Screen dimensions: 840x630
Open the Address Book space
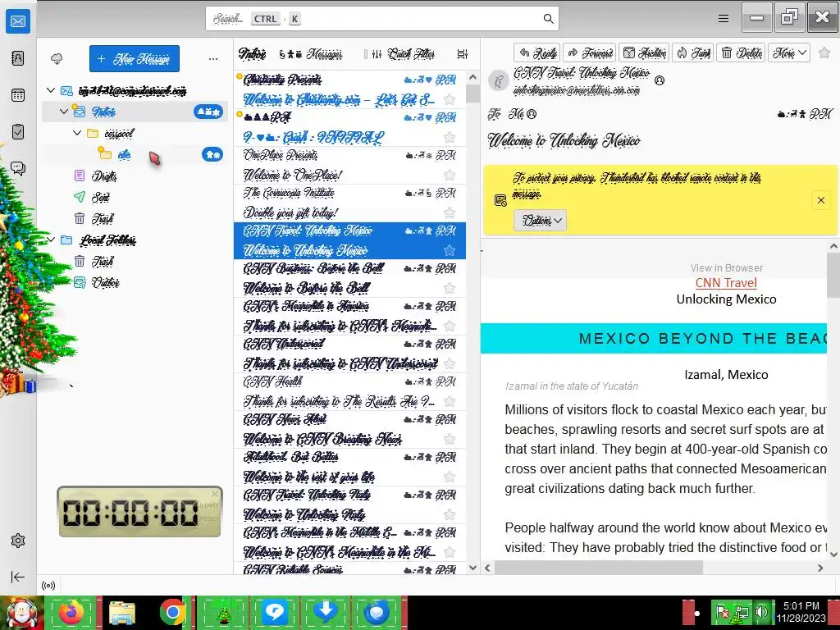click(18, 58)
